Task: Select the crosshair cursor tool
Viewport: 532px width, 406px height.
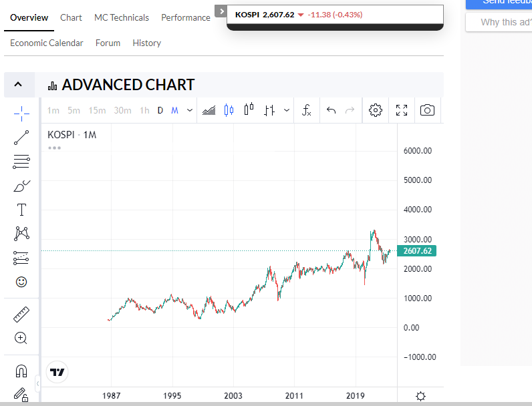Action: click(x=21, y=114)
